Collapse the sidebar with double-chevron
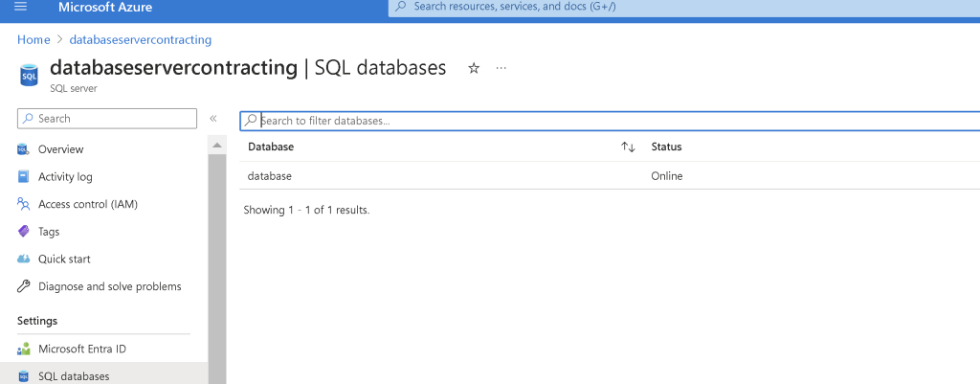Viewport: 980px width, 384px height. (x=213, y=118)
